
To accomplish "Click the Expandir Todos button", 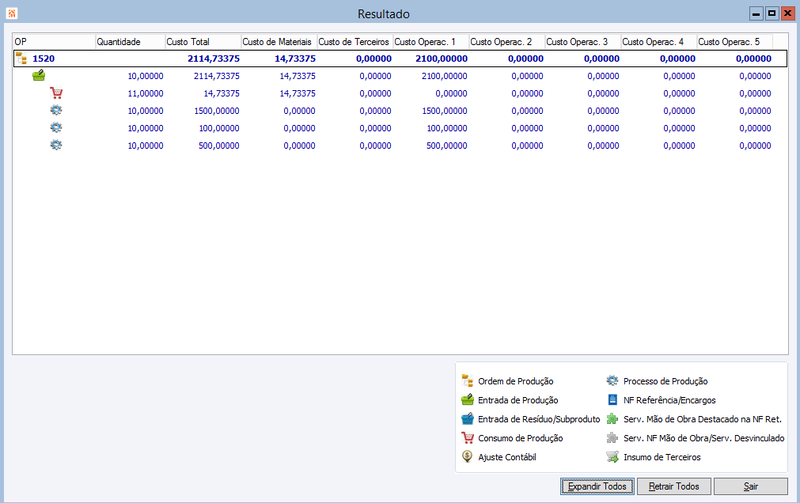I will pos(597,486).
